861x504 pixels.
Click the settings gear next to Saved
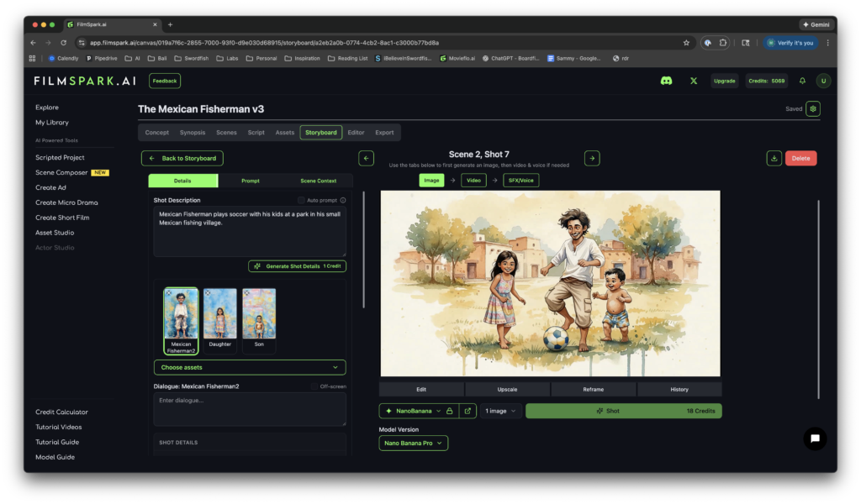pyautogui.click(x=811, y=108)
